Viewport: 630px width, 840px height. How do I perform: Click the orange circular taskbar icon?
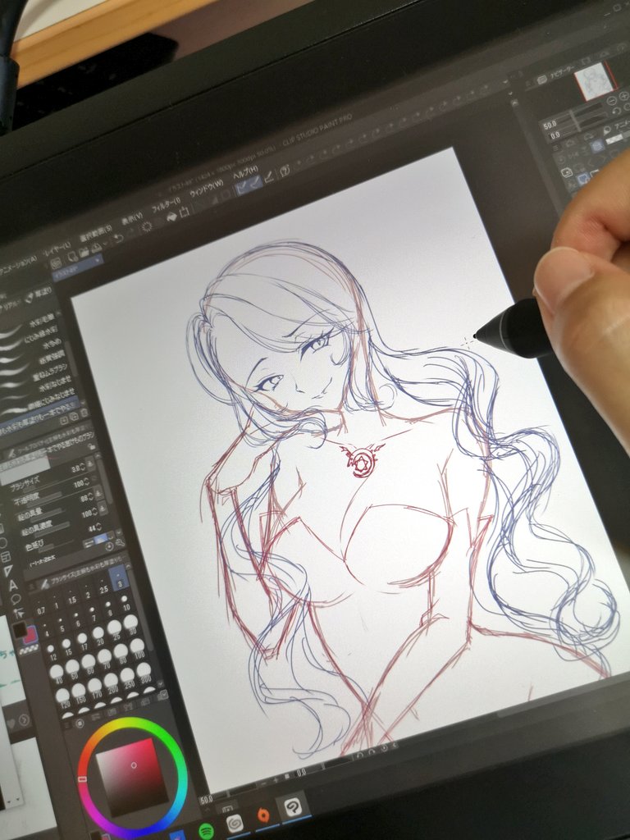263,815
